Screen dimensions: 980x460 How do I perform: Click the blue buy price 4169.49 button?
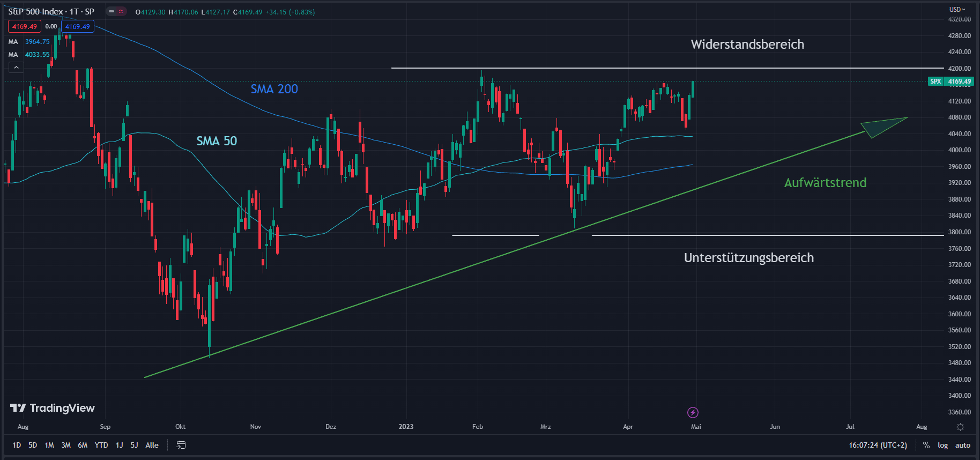(x=78, y=26)
